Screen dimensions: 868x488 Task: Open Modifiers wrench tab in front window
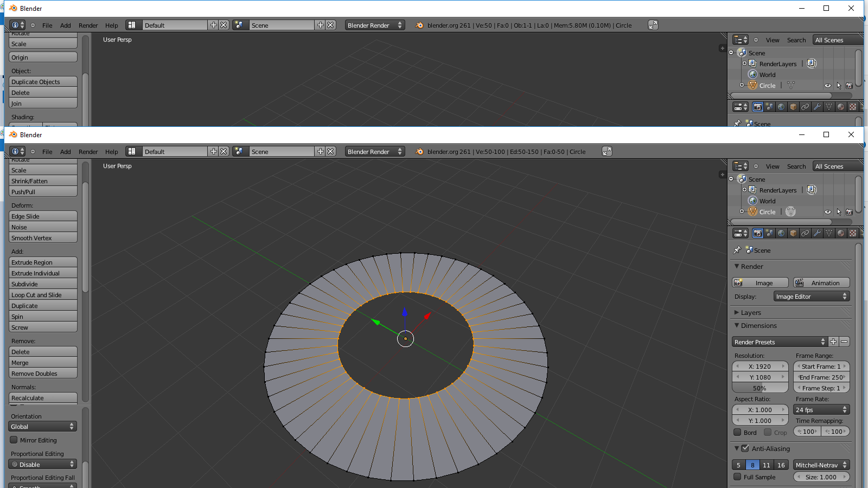pos(817,233)
